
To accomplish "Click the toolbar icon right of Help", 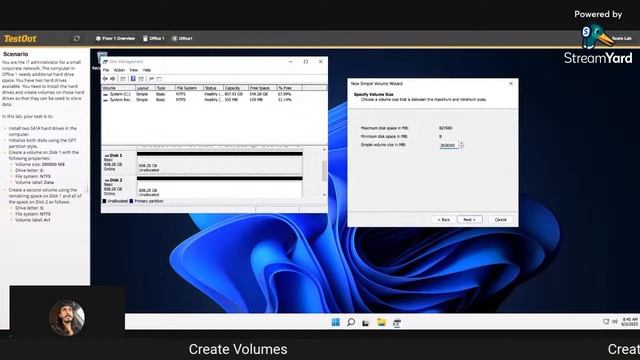I will point(141,79).
